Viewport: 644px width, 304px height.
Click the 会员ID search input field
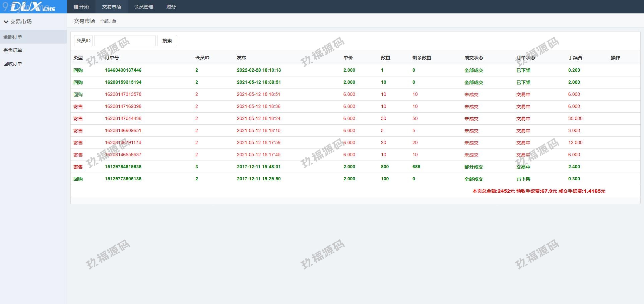125,41
